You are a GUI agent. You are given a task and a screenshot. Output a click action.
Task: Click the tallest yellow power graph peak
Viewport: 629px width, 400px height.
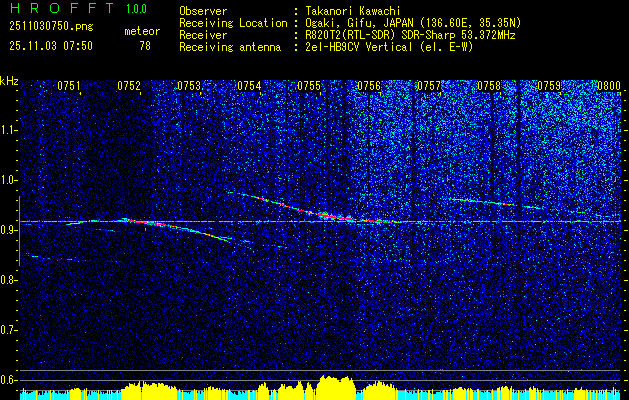332,383
